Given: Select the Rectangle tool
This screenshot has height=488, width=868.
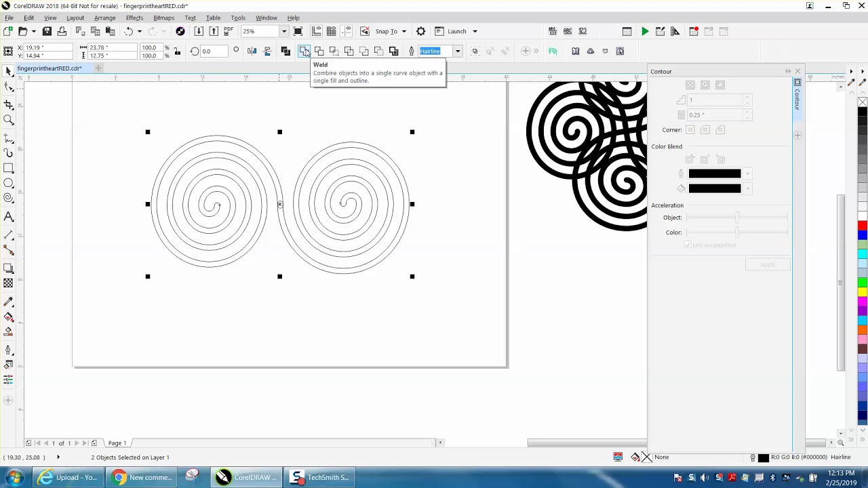Looking at the screenshot, I should (9, 168).
